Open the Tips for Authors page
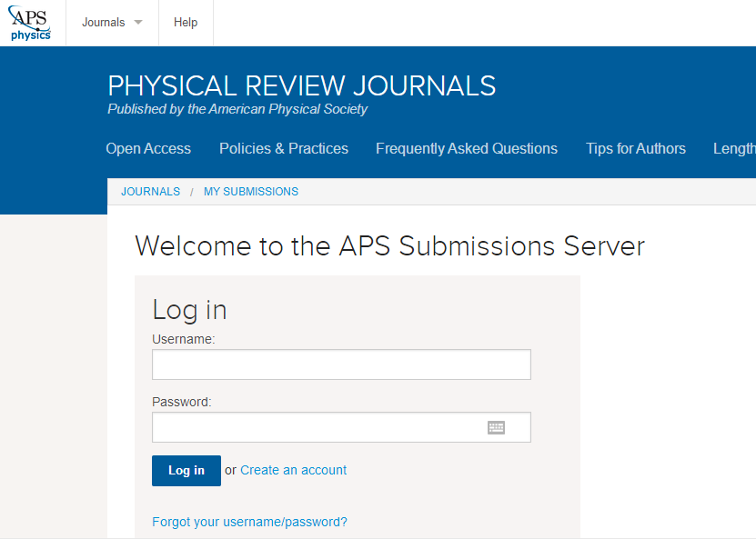756x539 pixels. pos(636,148)
